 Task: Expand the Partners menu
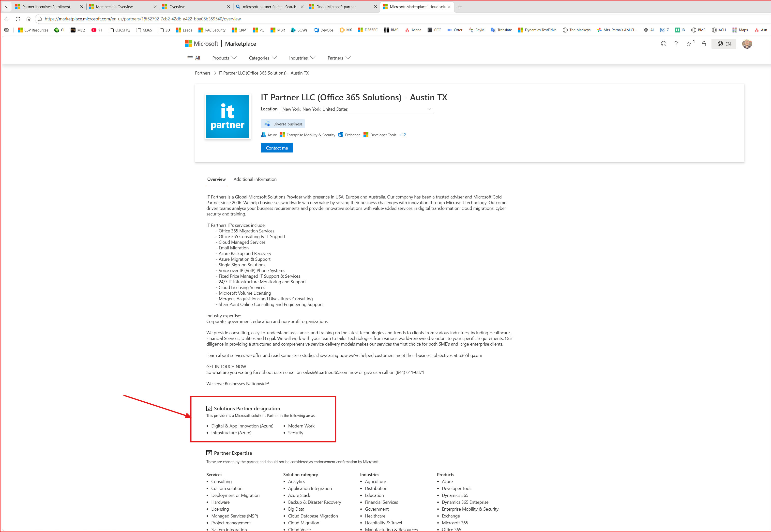339,58
